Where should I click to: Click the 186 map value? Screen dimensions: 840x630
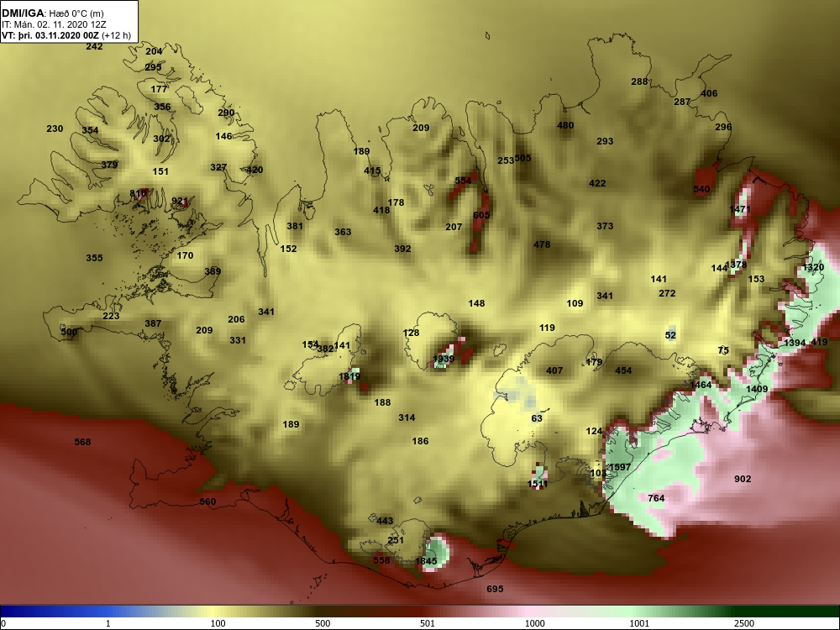pos(421,442)
